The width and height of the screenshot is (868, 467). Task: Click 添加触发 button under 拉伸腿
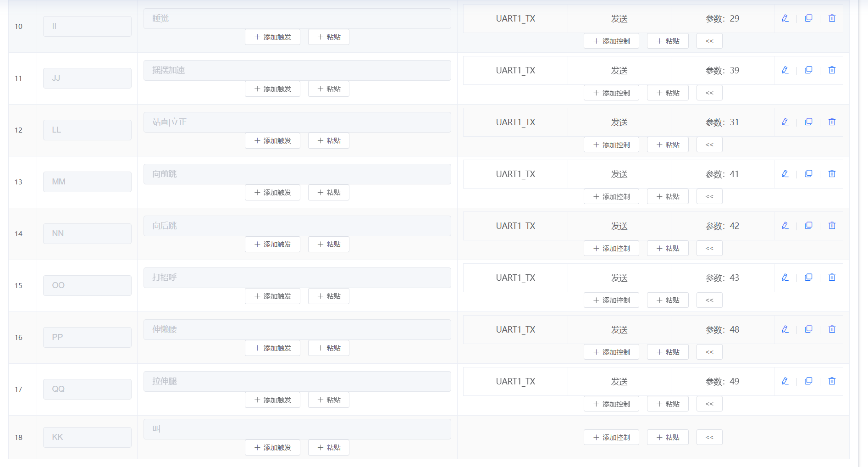pos(272,400)
